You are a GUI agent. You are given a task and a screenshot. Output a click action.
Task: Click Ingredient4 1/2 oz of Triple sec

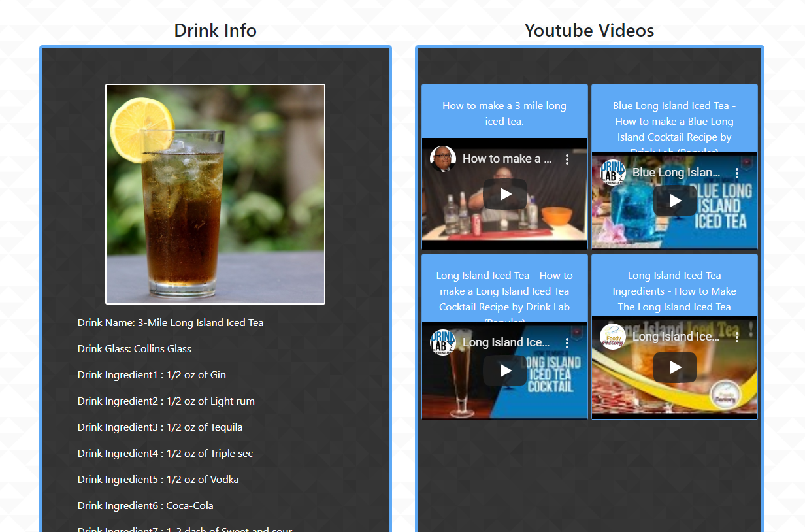point(165,454)
